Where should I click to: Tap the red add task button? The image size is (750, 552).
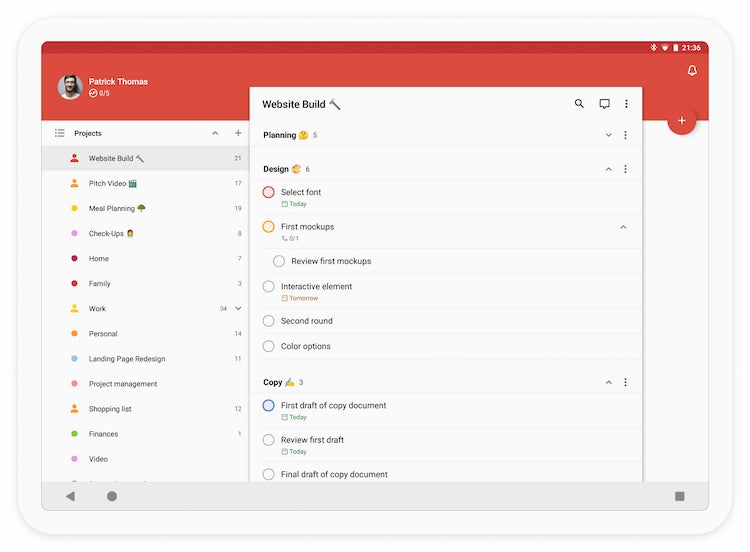pos(682,121)
